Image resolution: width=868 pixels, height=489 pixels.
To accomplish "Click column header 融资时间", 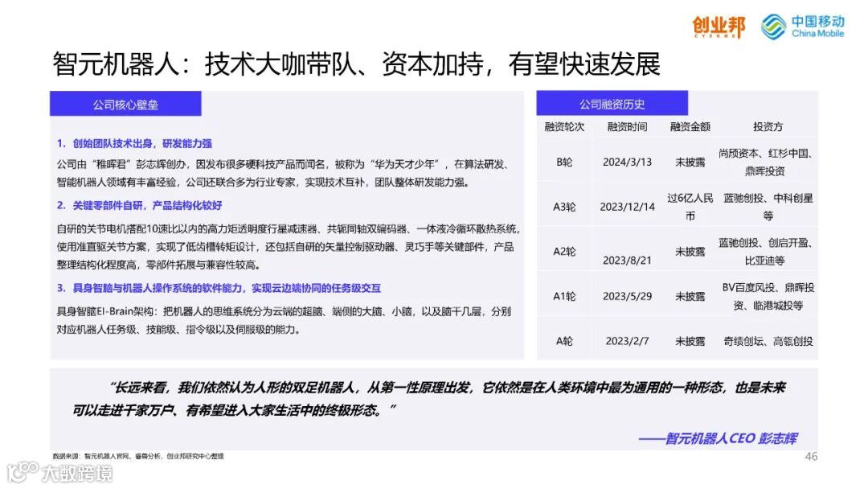I will point(627,127).
